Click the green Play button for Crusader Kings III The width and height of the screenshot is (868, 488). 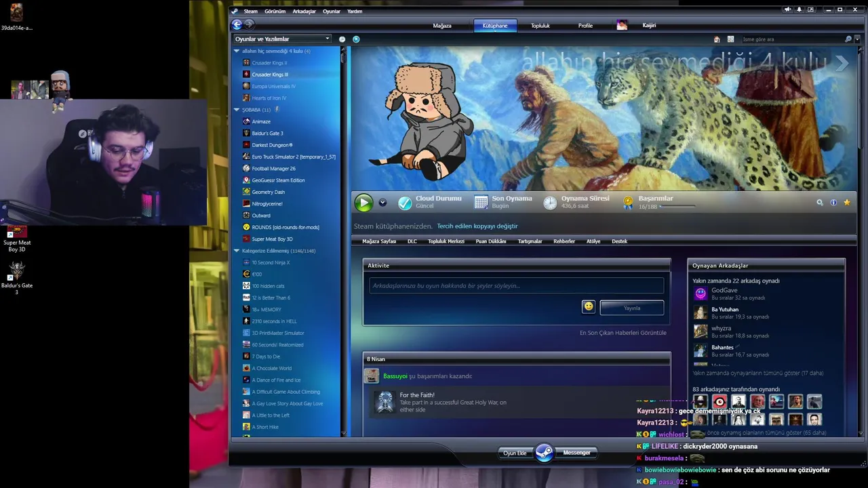pos(363,202)
